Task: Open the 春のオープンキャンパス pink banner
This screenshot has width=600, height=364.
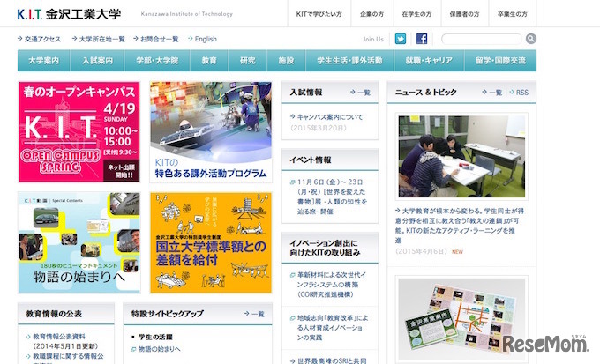Action: tap(79, 132)
